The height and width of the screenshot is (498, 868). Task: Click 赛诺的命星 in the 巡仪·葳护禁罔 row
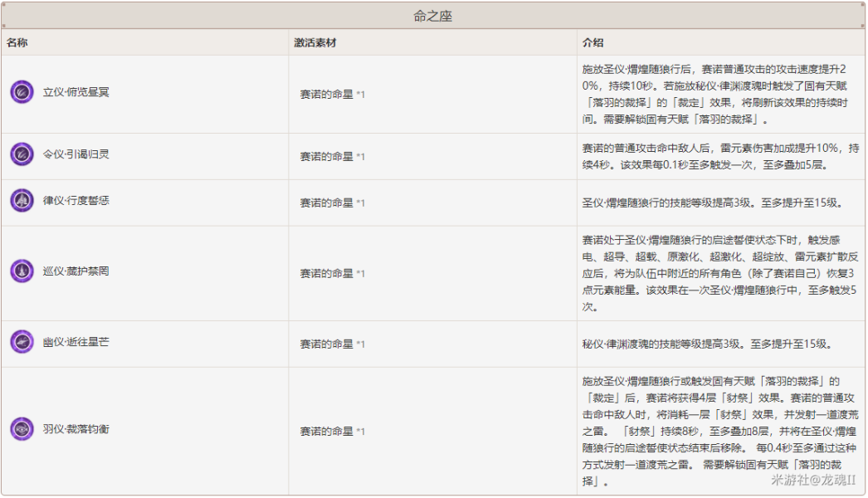[327, 274]
